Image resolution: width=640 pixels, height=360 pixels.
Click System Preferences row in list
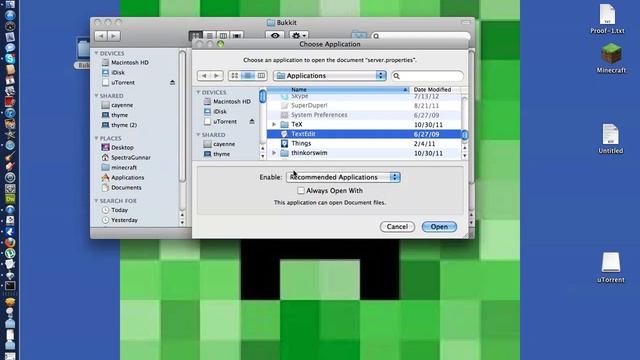[x=364, y=115]
